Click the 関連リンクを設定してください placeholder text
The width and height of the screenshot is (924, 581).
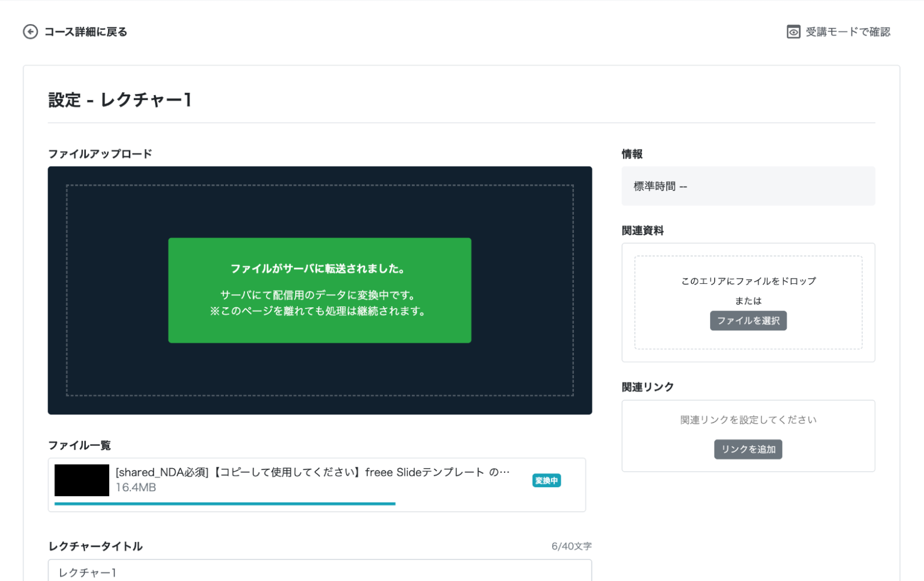pos(748,420)
